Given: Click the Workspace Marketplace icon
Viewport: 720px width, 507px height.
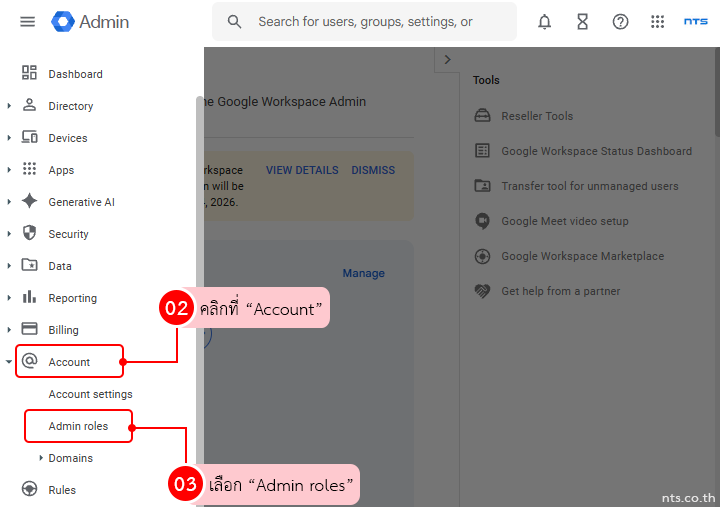Looking at the screenshot, I should (x=482, y=256).
